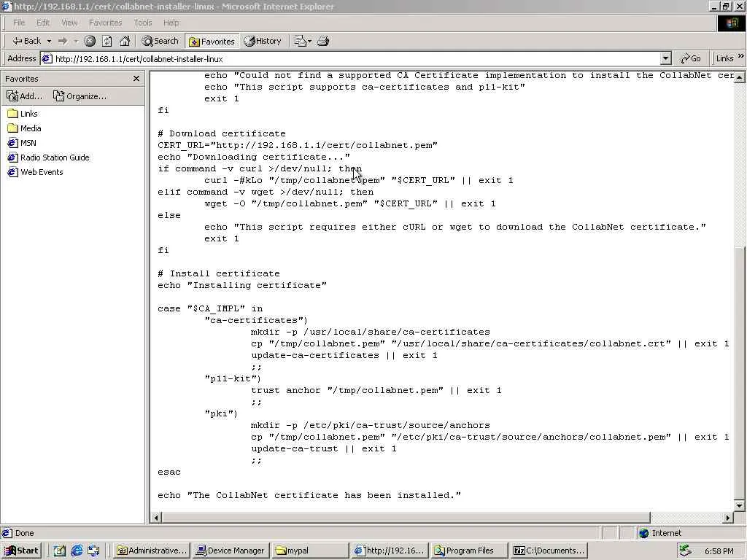Click the horizontal scrollbar left arrow

[x=156, y=518]
